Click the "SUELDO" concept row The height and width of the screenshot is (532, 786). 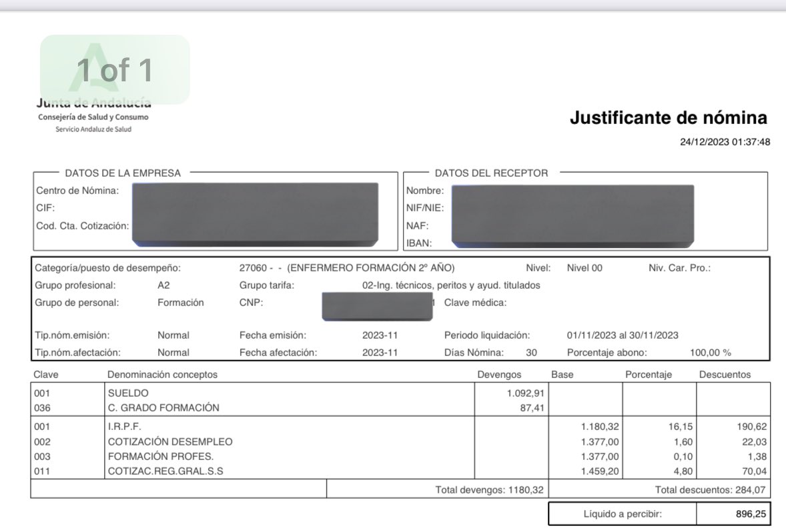(128, 393)
